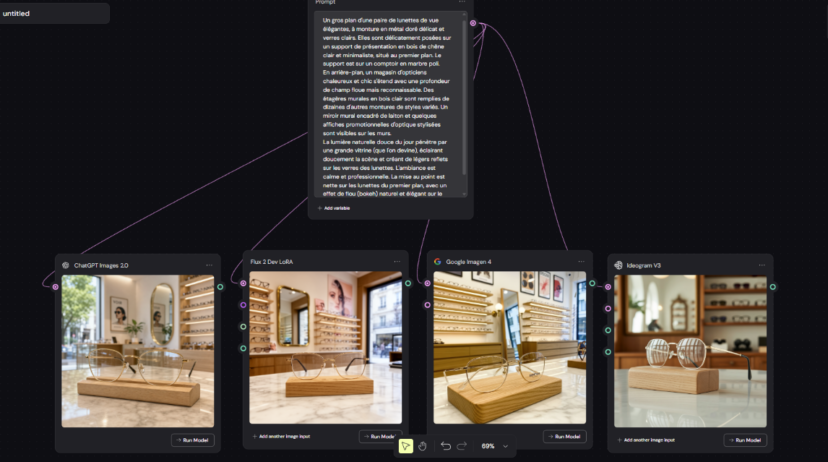Click Google Imagen 4 output connector
Screen dimensions: 828x462
coord(592,283)
